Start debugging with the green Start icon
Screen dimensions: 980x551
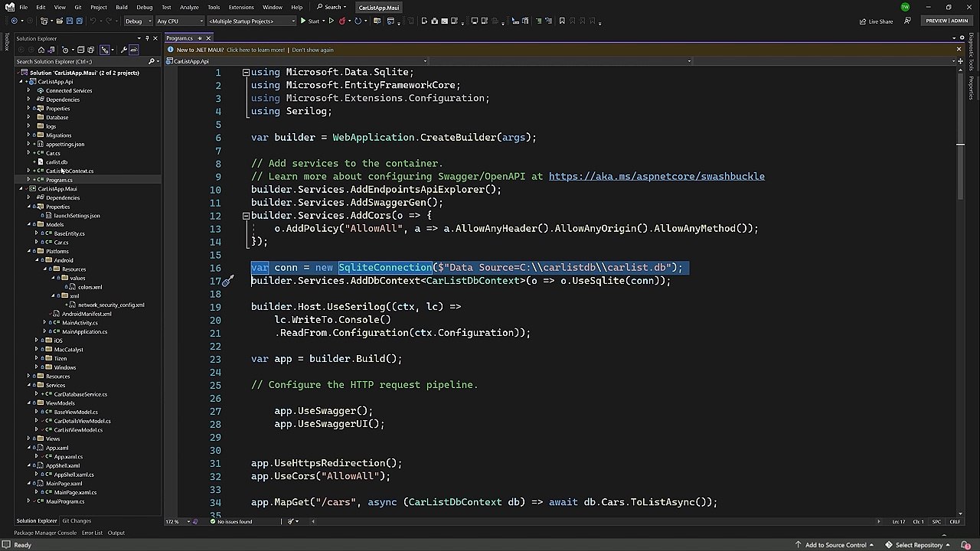[303, 21]
